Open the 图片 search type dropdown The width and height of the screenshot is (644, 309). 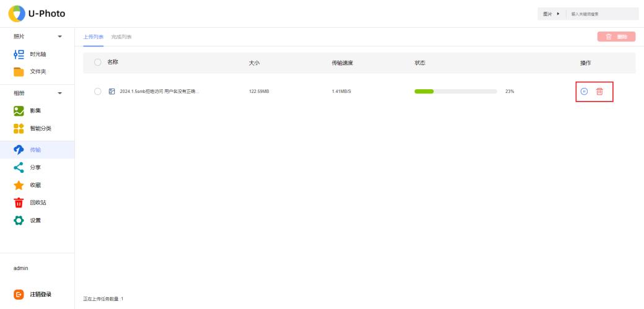[551, 14]
